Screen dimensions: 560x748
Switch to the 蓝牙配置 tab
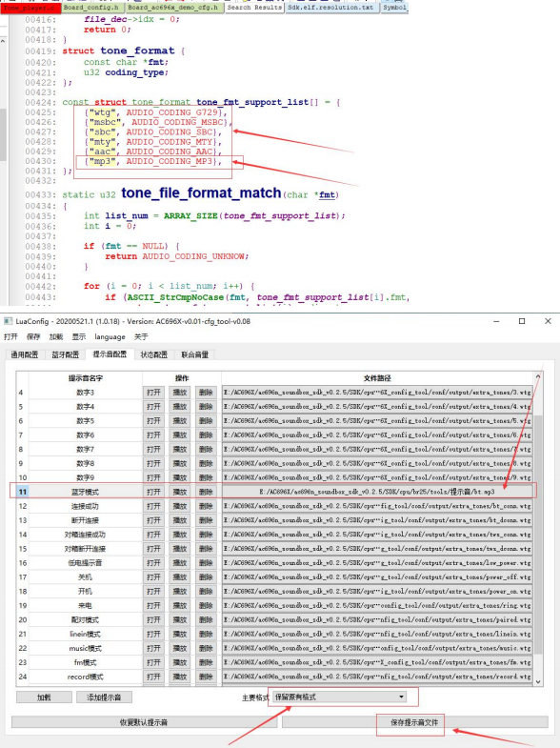(x=66, y=354)
